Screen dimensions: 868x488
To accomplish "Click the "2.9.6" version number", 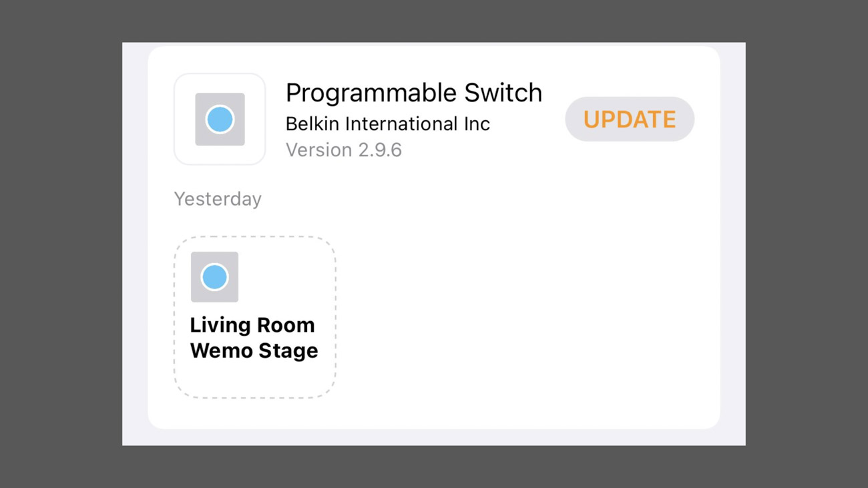I will [x=380, y=150].
